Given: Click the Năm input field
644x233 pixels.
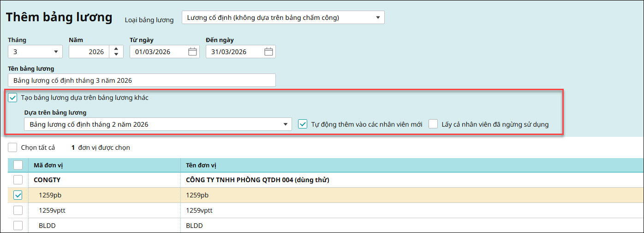Looking at the screenshot, I should [89, 52].
